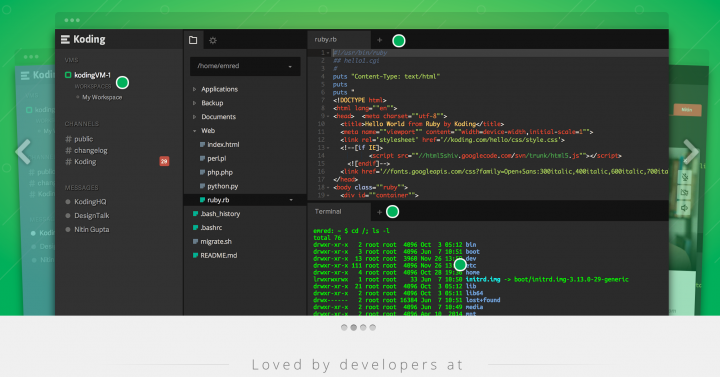Image resolution: width=720 pixels, height=377 pixels.
Task: Open the changelog channel
Action: tap(86, 150)
